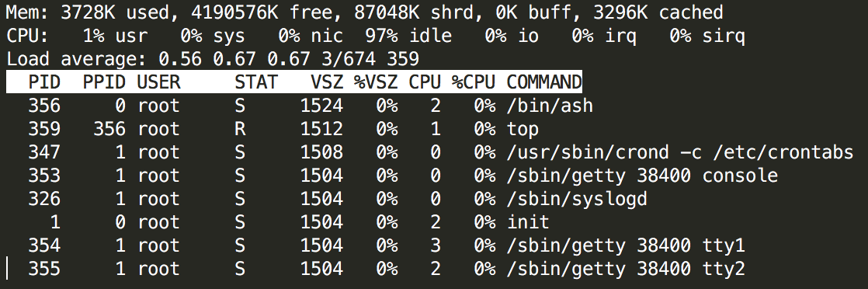The image size is (868, 289).
Task: Select the VSZ column header
Action: (x=327, y=82)
